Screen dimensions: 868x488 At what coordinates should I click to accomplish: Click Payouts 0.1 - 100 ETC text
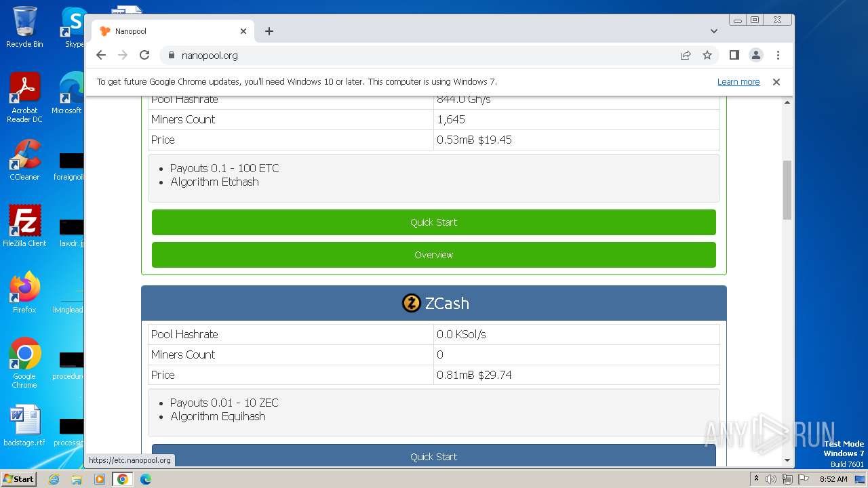pyautogui.click(x=224, y=168)
